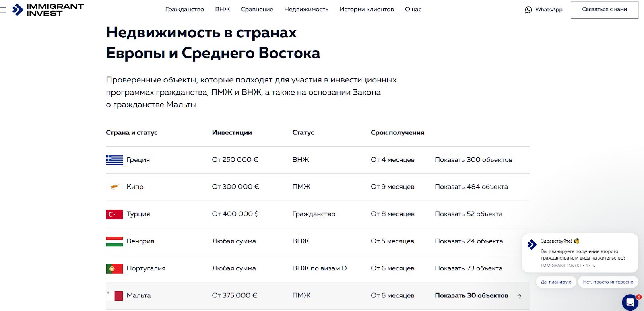Click the arrow next to Malta objects
Viewport: 644px width, 311px height.
tap(519, 295)
